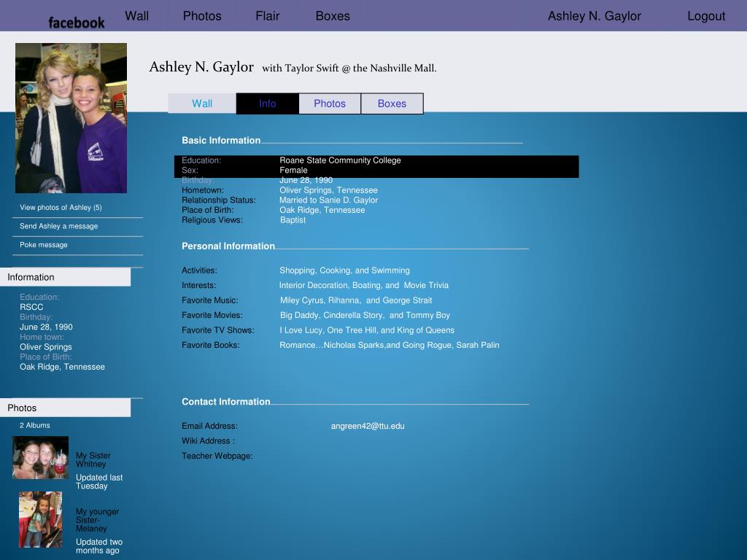The height and width of the screenshot is (560, 747).
Task: Open the profile picture with Taylor Swift
Action: click(x=71, y=118)
